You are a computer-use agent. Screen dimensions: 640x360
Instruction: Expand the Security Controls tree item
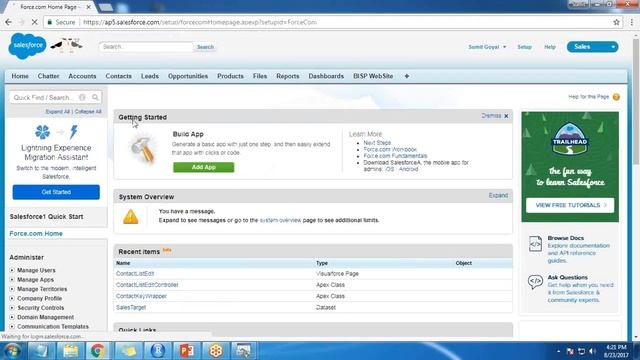[12, 308]
